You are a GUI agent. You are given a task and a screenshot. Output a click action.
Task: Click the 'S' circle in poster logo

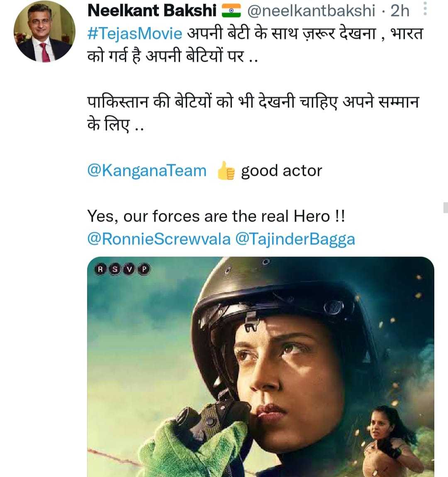coord(115,269)
